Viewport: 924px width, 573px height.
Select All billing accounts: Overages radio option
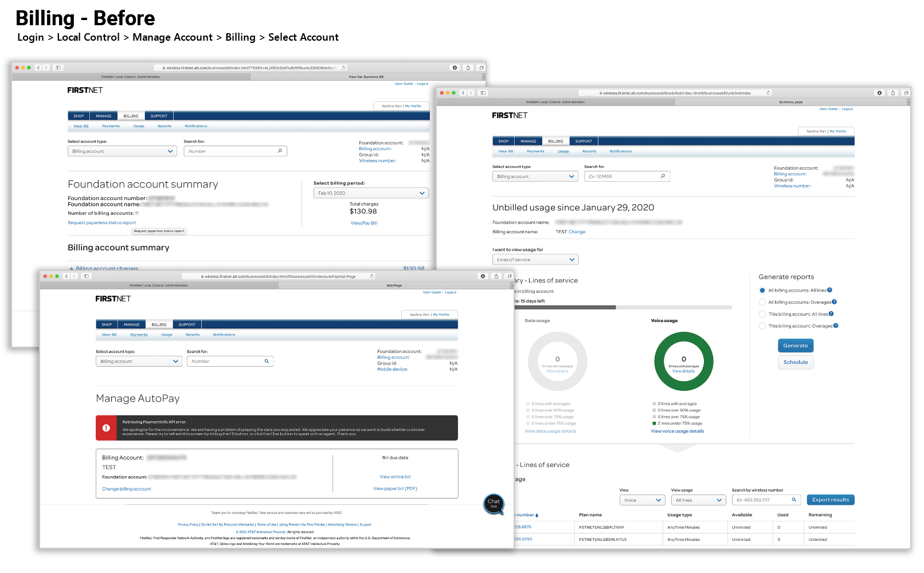tap(762, 303)
